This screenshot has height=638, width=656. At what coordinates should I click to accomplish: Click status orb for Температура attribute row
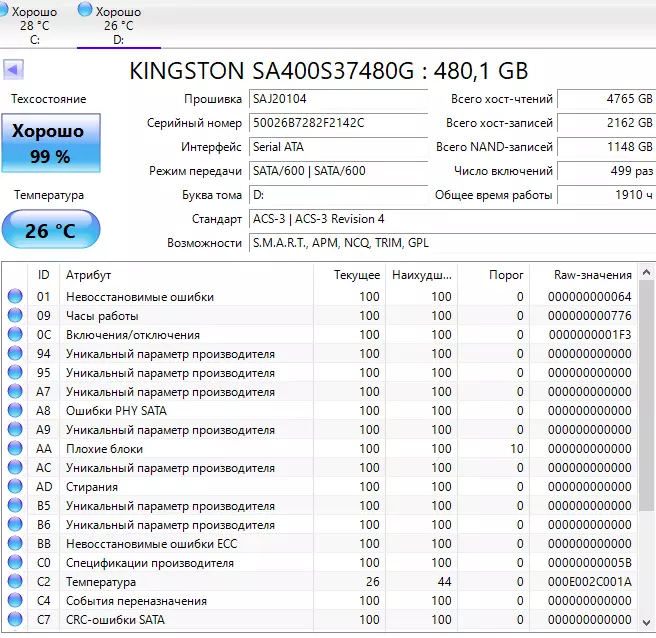tap(15, 582)
